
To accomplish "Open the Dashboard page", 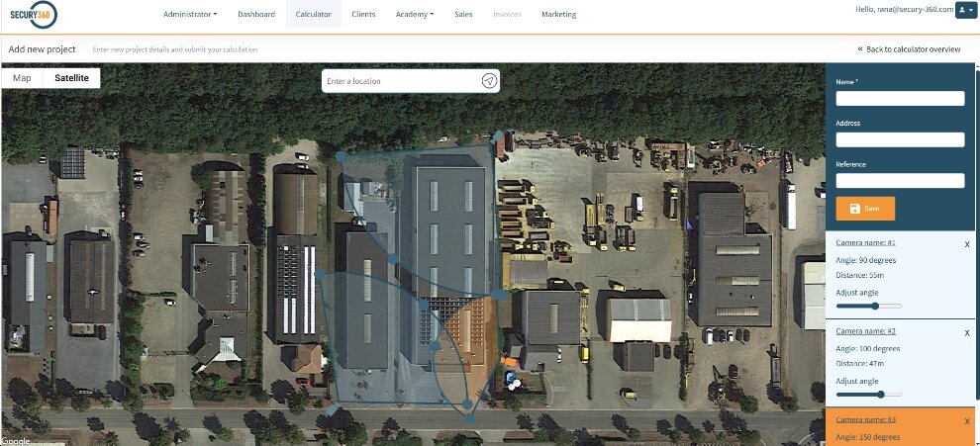I will coord(256,15).
